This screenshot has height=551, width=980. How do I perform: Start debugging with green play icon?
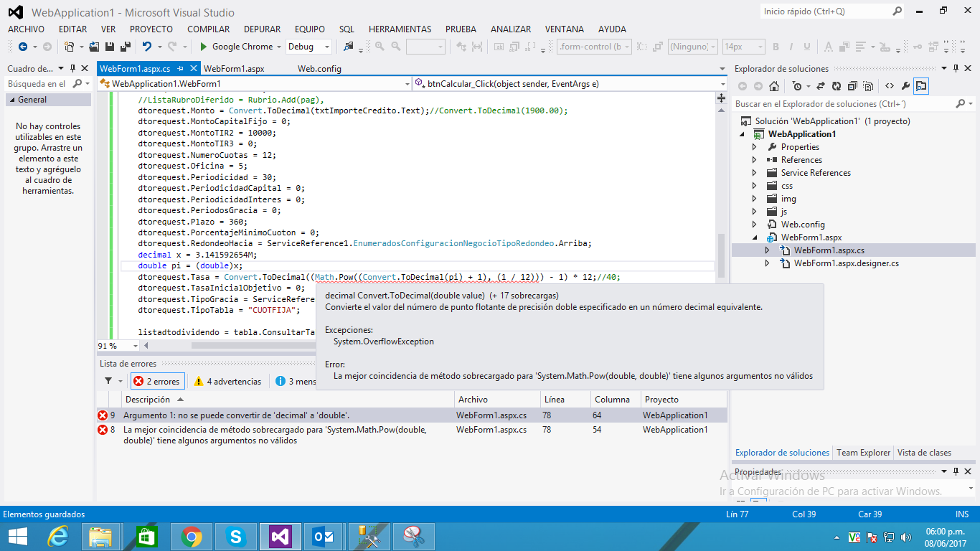pos(204,47)
